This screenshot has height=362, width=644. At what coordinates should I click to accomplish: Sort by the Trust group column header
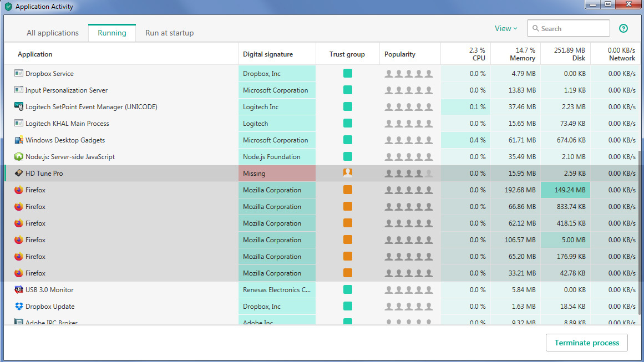point(347,54)
